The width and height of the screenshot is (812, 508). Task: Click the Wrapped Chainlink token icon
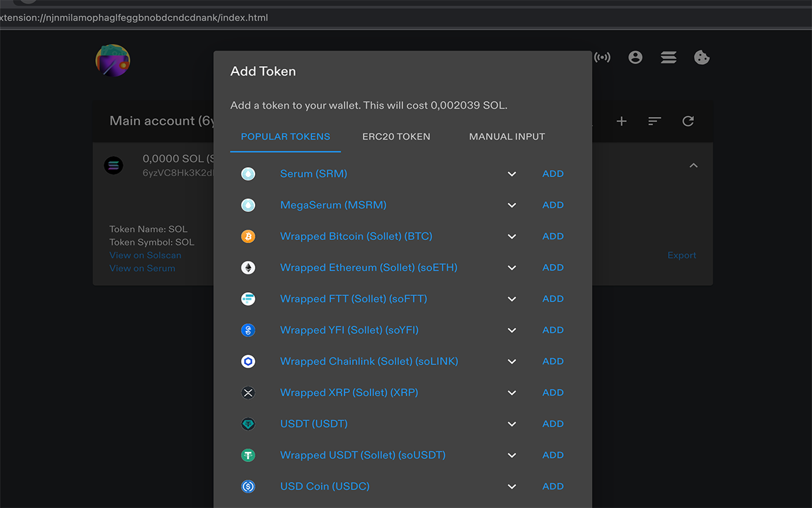[248, 361]
